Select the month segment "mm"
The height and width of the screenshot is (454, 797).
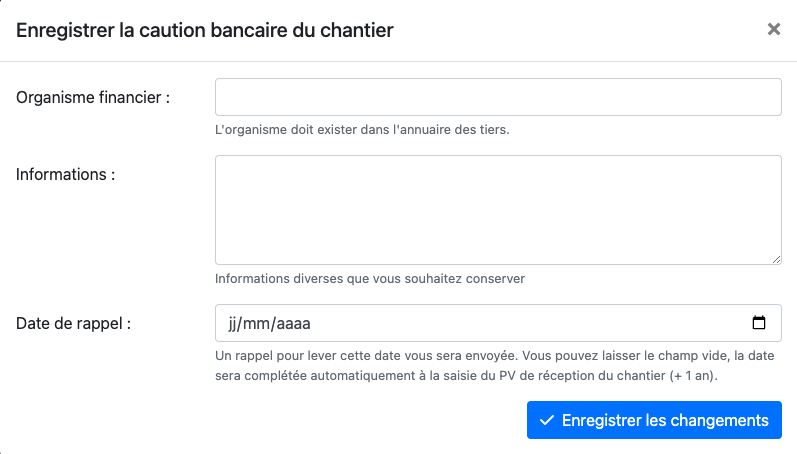pos(257,324)
